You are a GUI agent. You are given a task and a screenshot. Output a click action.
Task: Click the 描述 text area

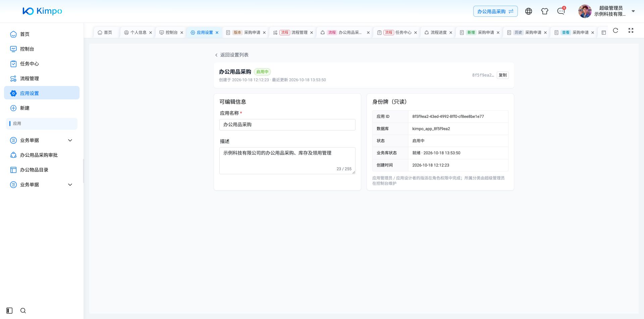tap(287, 161)
